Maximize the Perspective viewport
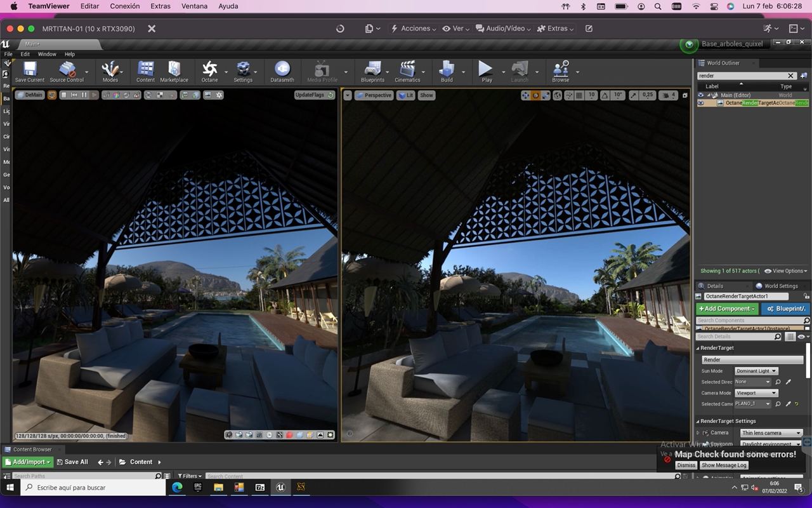Image resolution: width=812 pixels, height=508 pixels. coord(685,95)
